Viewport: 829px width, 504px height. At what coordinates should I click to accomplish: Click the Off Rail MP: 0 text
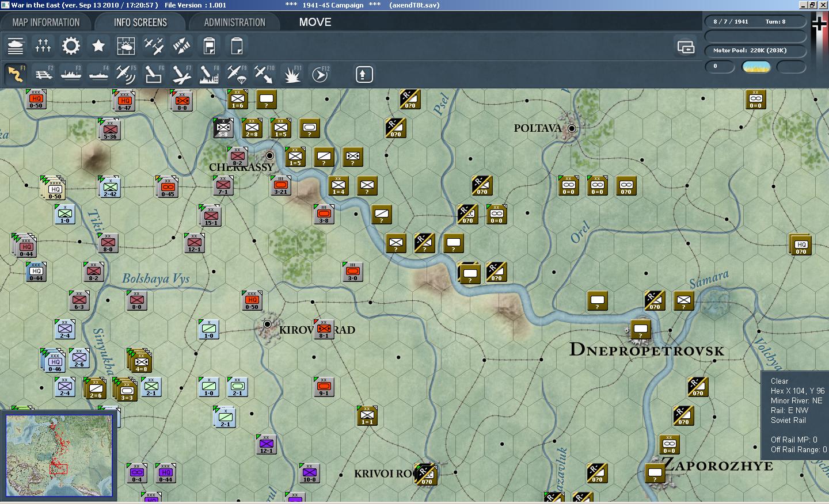(x=794, y=440)
